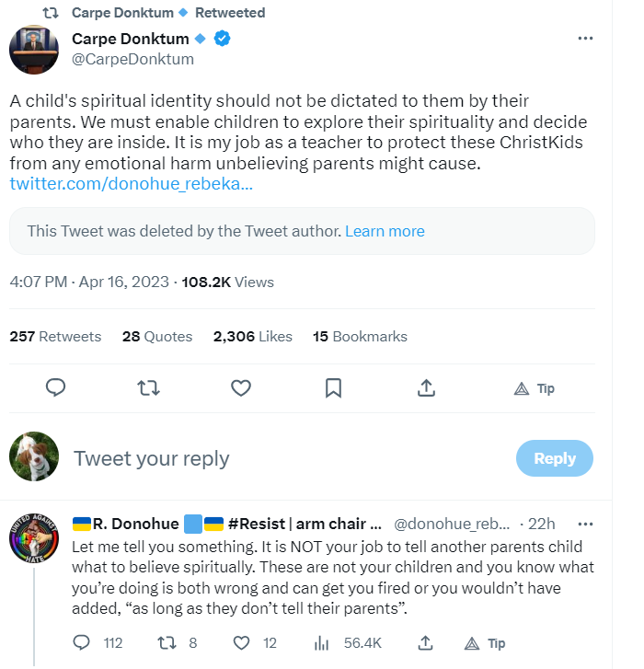
Task: View analytics for R. Donohue's reply
Action: tap(322, 642)
